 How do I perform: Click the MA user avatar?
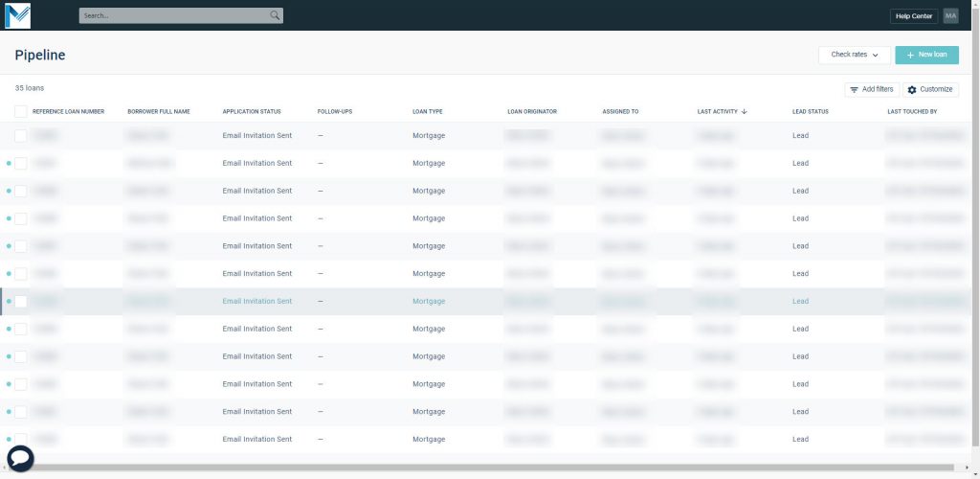click(x=950, y=15)
